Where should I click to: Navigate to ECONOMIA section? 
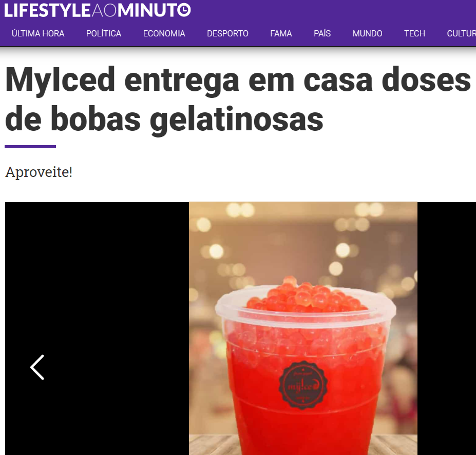point(164,33)
